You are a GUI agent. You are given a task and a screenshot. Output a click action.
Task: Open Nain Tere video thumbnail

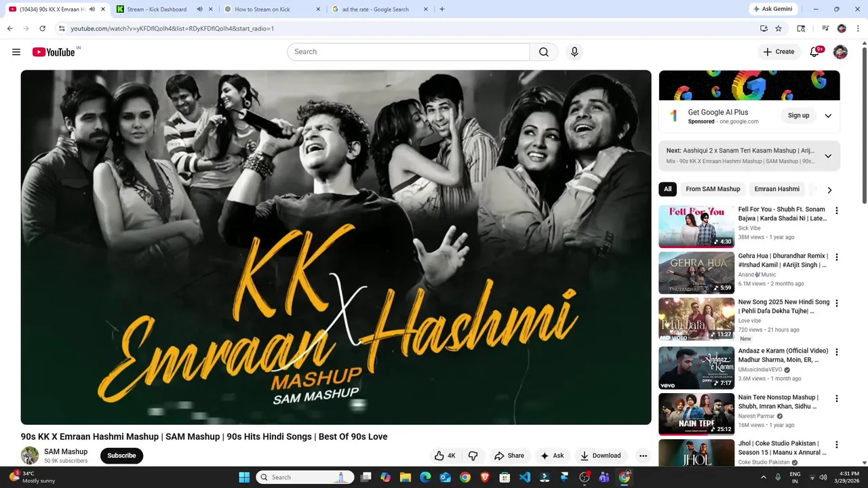(696, 414)
